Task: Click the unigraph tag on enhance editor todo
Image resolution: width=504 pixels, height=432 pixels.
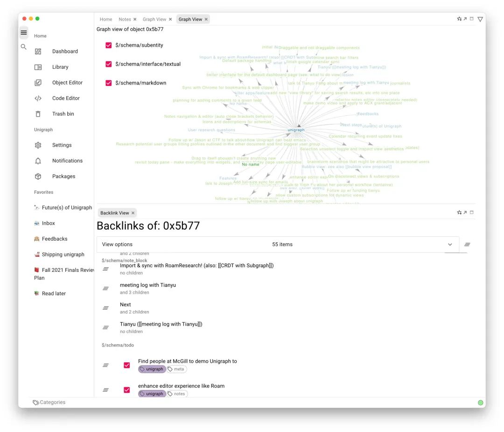Action: [x=152, y=394]
